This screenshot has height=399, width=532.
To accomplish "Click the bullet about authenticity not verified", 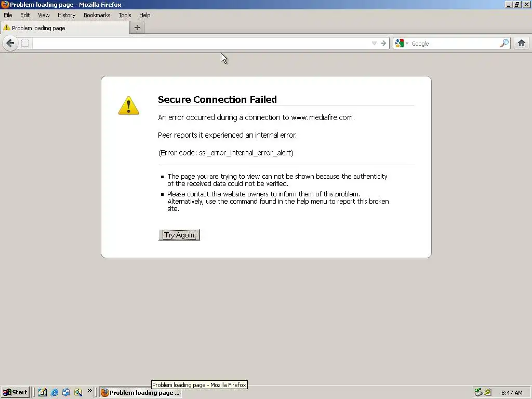I will (277, 180).
